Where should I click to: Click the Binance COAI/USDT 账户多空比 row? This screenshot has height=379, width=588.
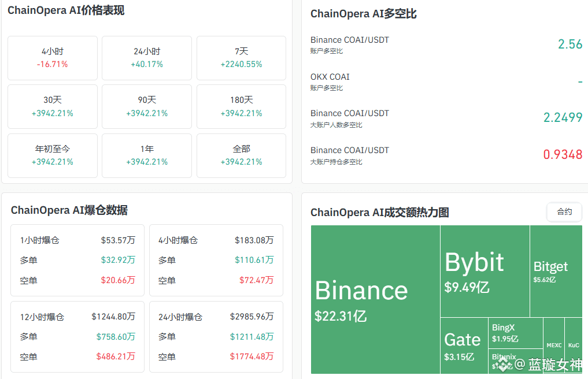pyautogui.click(x=446, y=44)
